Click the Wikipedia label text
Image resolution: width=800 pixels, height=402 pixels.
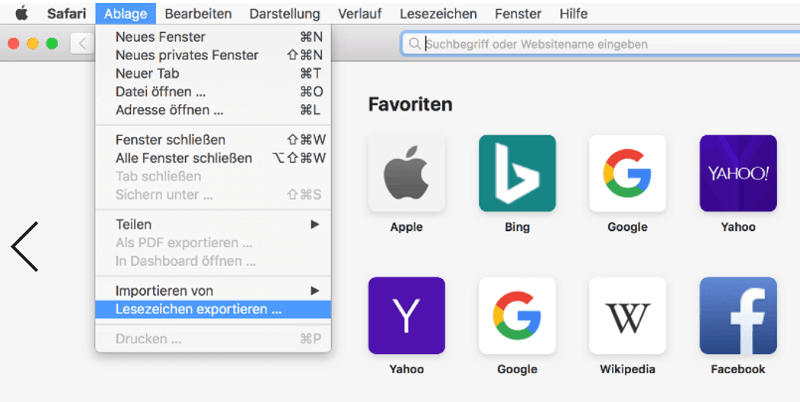tap(628, 369)
